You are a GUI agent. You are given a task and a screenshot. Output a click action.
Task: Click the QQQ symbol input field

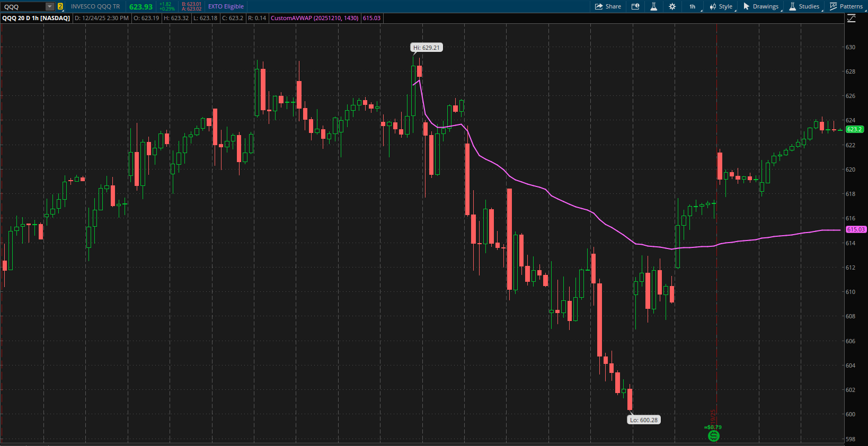click(x=23, y=6)
